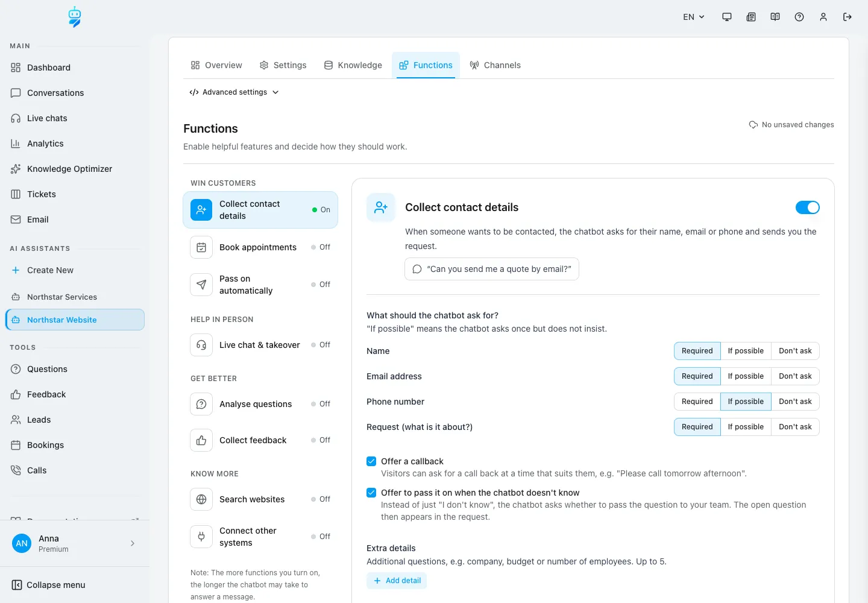Image resolution: width=868 pixels, height=603 pixels.
Task: Open Live chats in sidebar
Action: coord(75,118)
